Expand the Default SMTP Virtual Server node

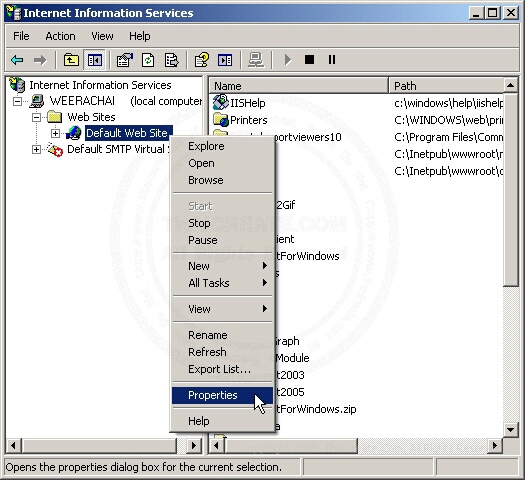point(36,149)
